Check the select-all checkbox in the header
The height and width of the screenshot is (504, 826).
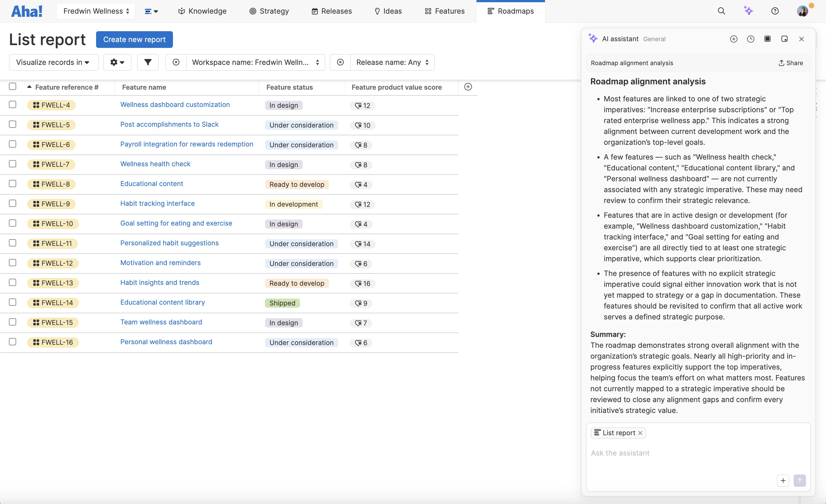pos(13,86)
